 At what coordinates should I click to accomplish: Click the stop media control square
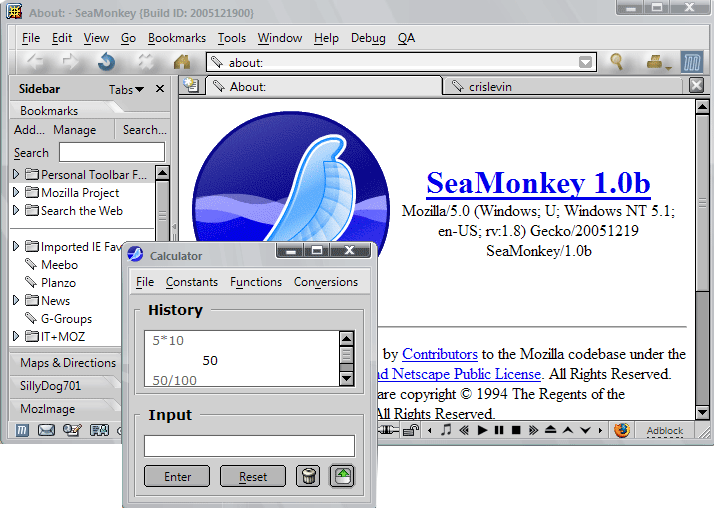pos(516,430)
